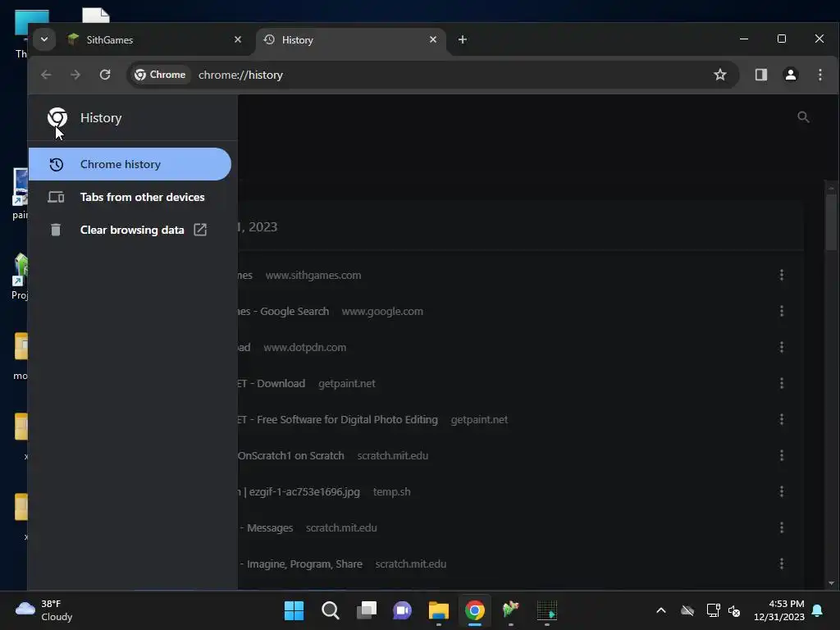Open the Chrome three-dot menu
The width and height of the screenshot is (840, 630).
[820, 75]
